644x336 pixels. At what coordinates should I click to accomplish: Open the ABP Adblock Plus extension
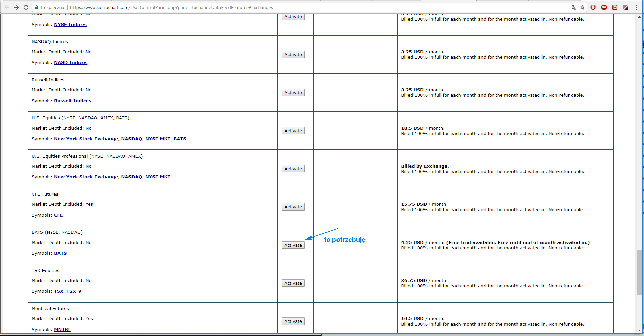(604, 7)
